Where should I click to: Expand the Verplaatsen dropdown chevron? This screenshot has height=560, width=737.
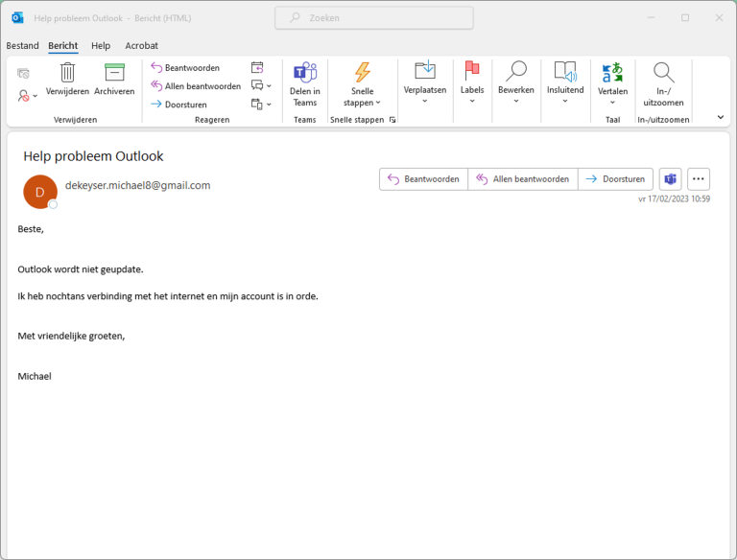point(425,101)
